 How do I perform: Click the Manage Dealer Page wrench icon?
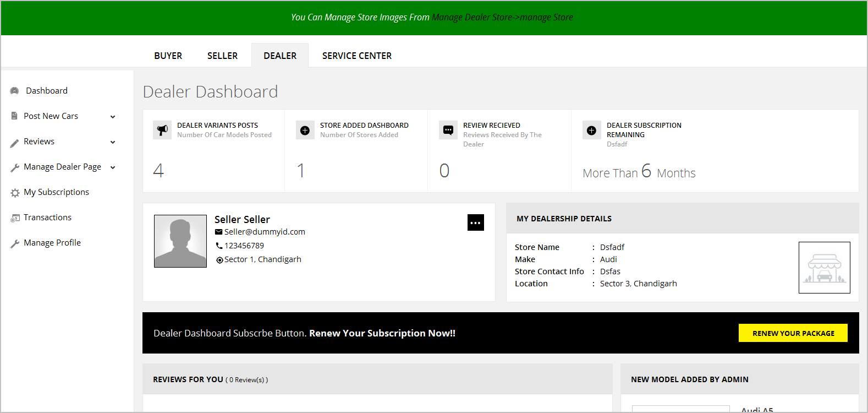coord(14,168)
